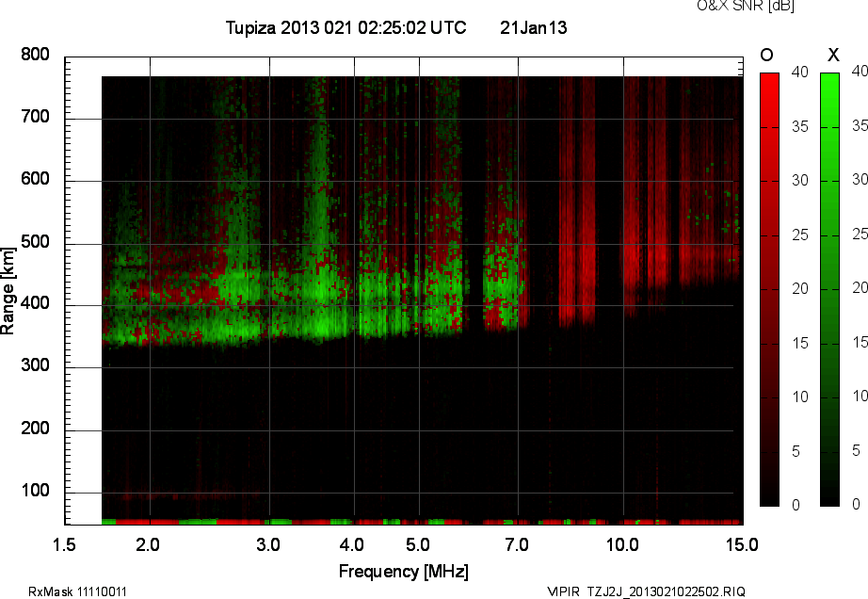Click the 200 range axis tick label
The image size is (868, 599).
35,428
